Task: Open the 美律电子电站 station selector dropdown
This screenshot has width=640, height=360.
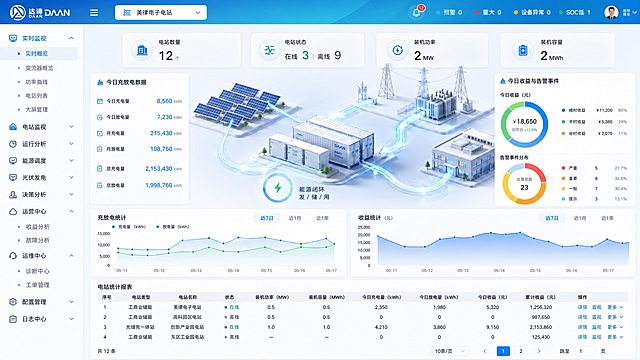Action: pos(161,13)
